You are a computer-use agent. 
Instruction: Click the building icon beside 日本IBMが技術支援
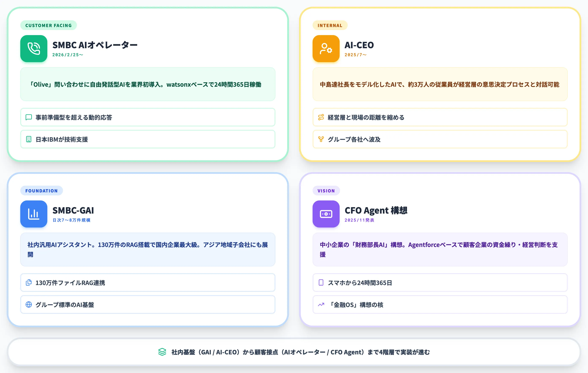point(29,139)
